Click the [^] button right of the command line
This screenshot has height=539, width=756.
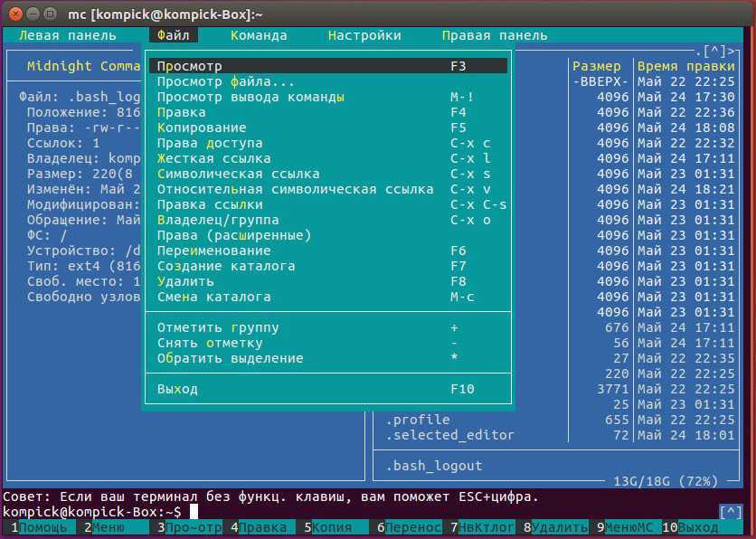(730, 512)
